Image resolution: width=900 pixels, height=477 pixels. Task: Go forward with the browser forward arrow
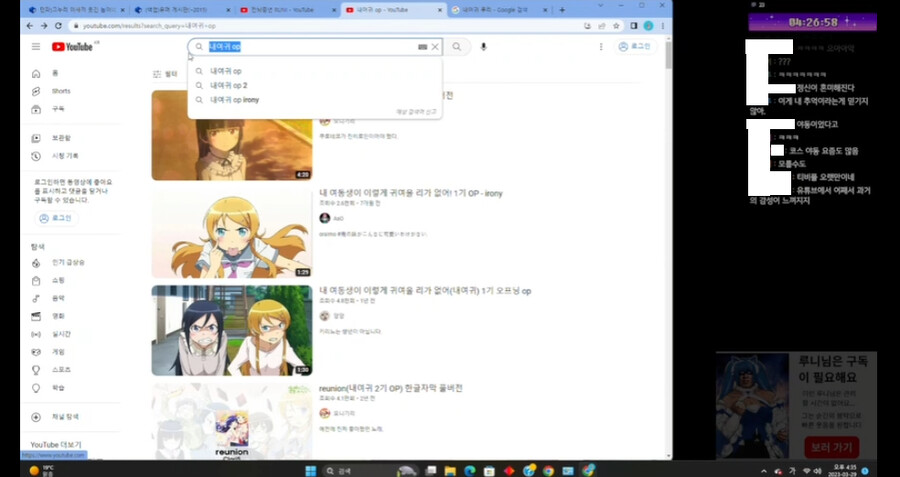coord(44,26)
